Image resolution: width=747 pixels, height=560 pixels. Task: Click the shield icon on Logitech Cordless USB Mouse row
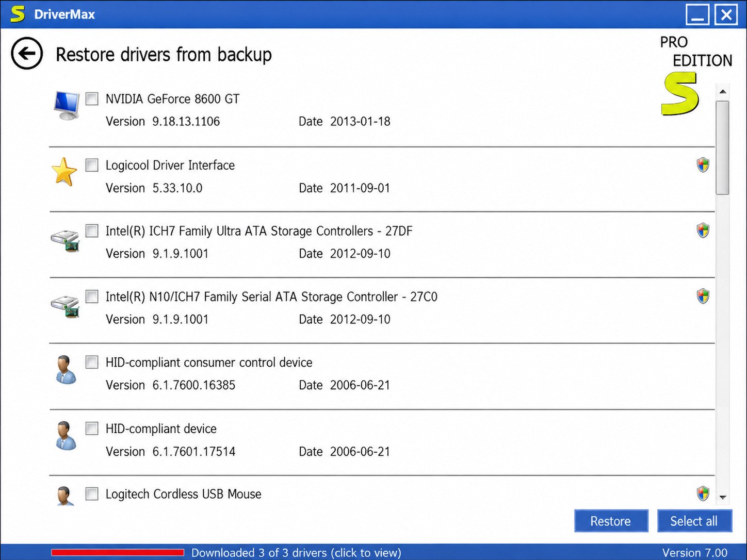(703, 493)
